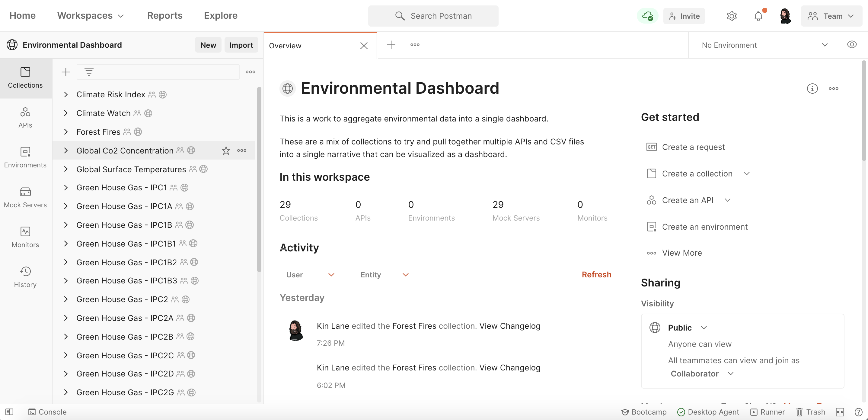The height and width of the screenshot is (420, 868).
Task: Expand the Global Co2 Concentration collection
Action: (65, 150)
